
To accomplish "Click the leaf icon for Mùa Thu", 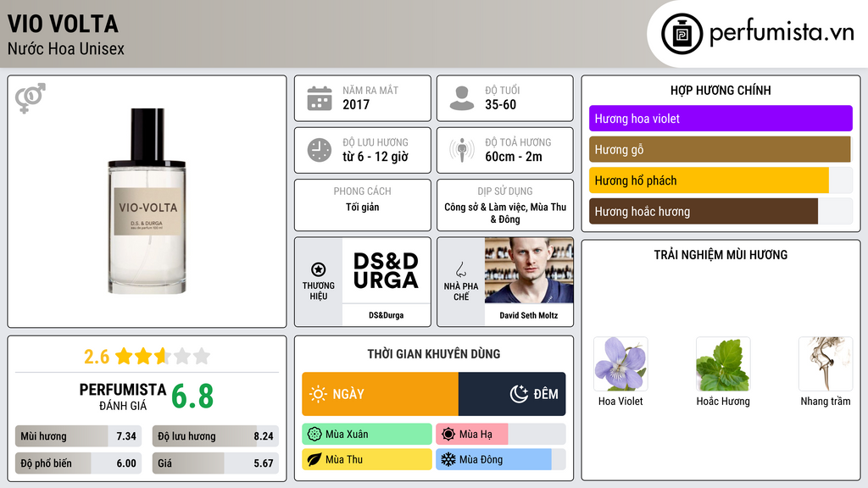I will point(314,459).
